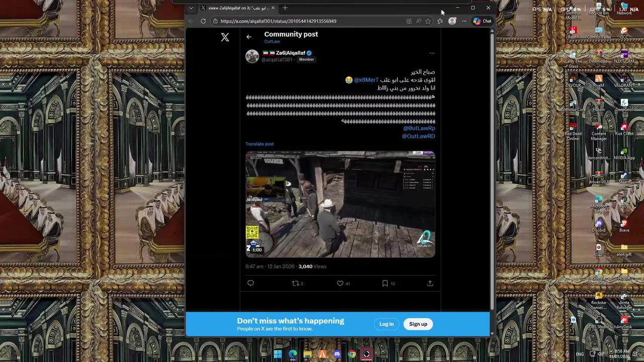This screenshot has width=644, height=362.
Task: Open the RedM desktop shortcut
Action: coord(573,32)
